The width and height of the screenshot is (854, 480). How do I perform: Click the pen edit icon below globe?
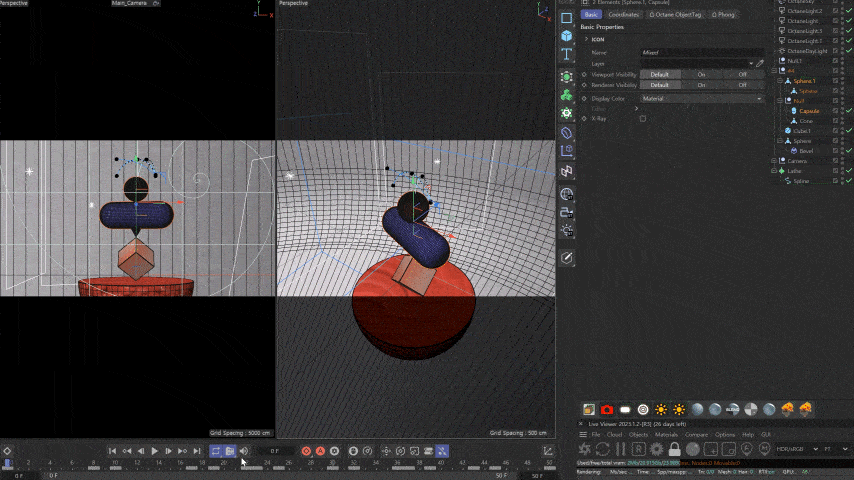click(x=566, y=258)
